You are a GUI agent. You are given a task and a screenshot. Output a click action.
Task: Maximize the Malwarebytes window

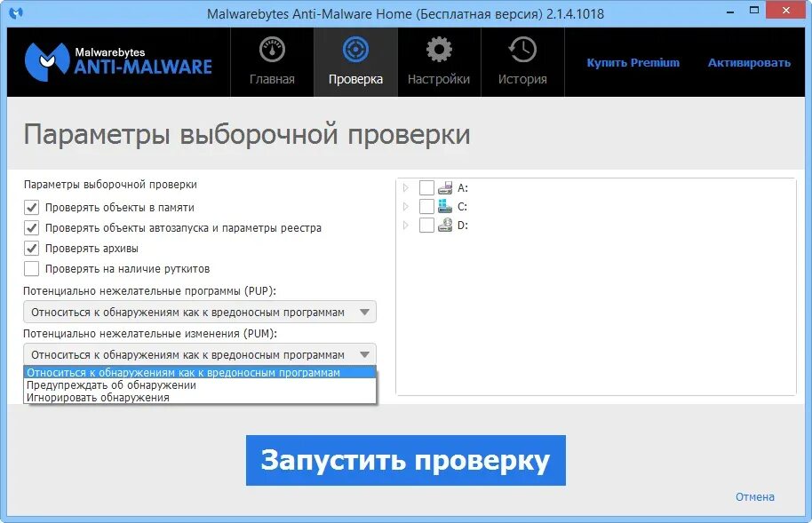coord(754,11)
